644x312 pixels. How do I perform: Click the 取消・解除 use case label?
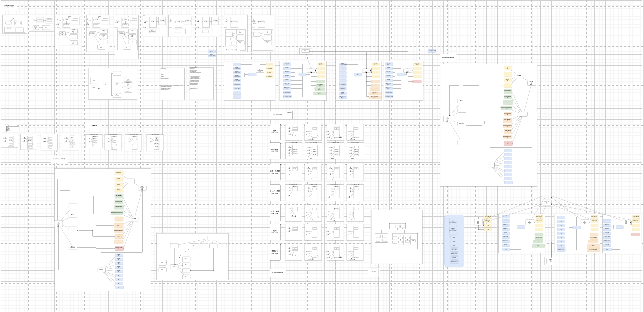[x=275, y=212]
